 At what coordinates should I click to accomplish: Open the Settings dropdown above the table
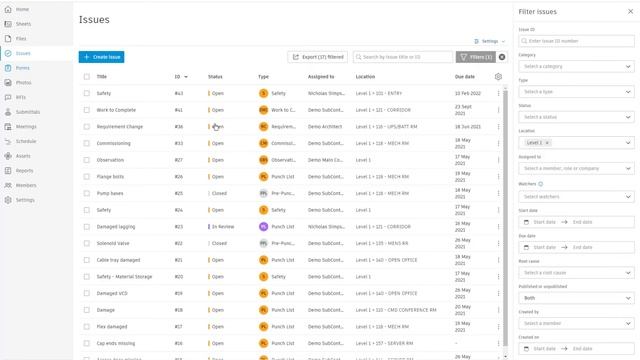click(x=490, y=42)
